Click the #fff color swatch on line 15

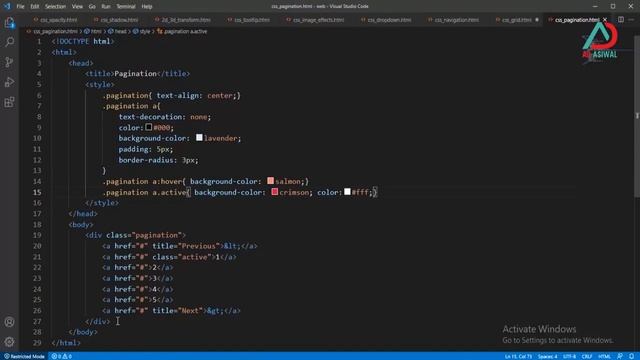(x=347, y=192)
